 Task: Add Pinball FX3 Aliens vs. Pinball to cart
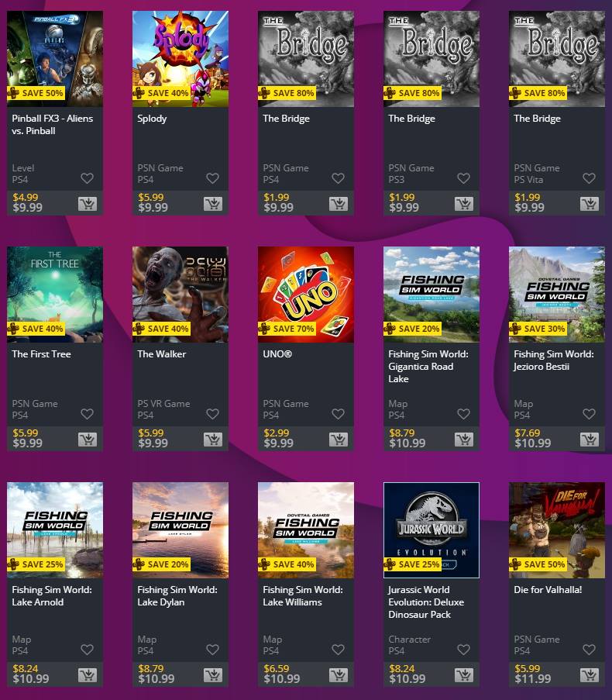click(88, 204)
